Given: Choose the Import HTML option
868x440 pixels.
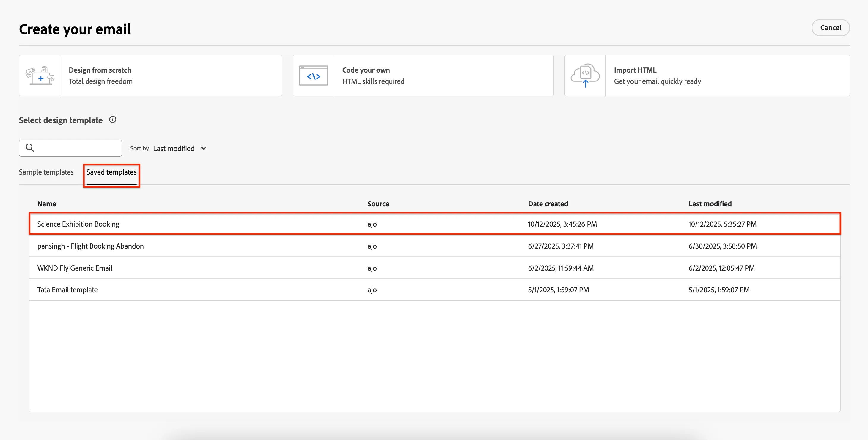Looking at the screenshot, I should pos(707,76).
